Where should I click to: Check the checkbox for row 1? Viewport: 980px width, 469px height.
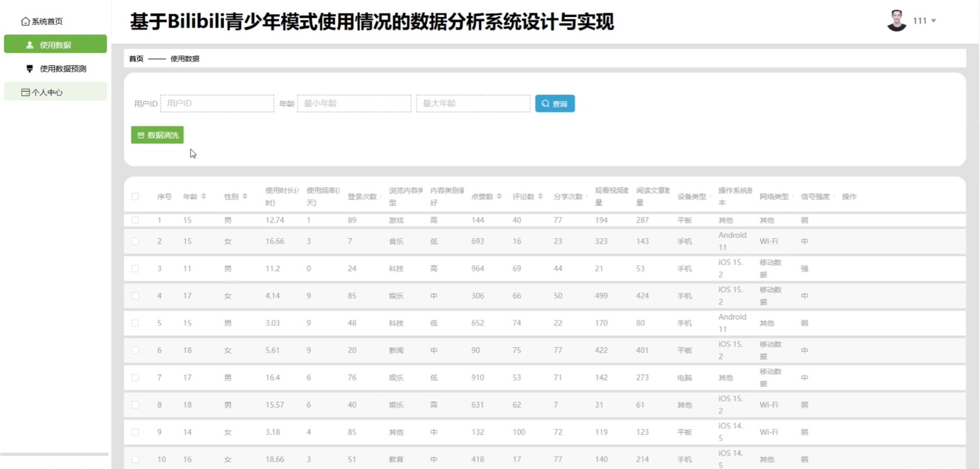pyautogui.click(x=135, y=220)
